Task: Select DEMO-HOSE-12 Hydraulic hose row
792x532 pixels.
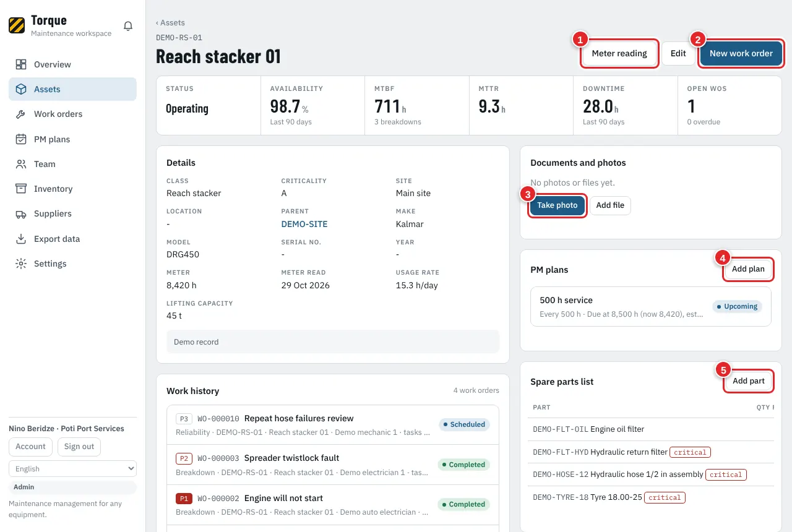Action: pyautogui.click(x=652, y=474)
